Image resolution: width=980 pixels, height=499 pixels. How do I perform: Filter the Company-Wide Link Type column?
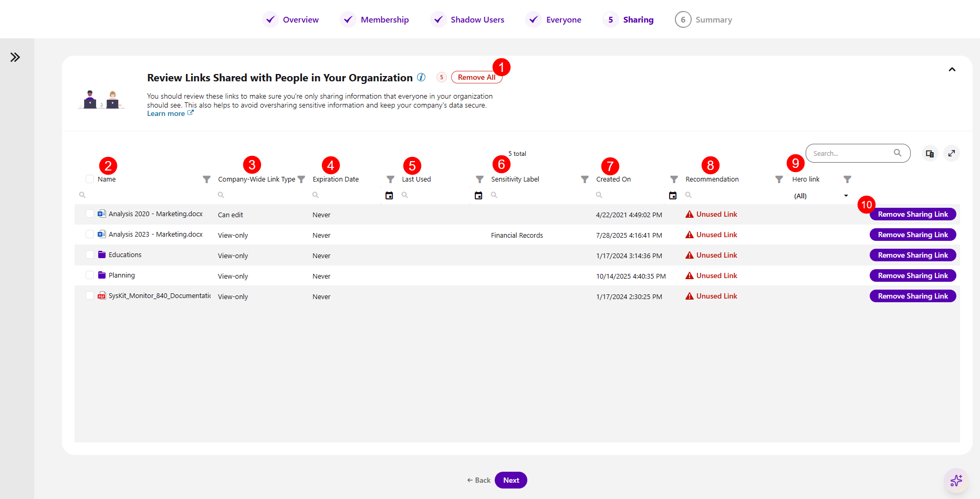(301, 179)
